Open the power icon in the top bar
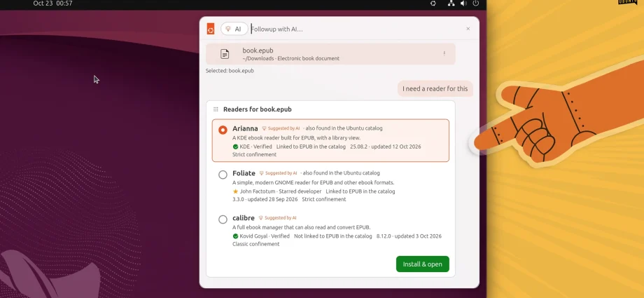The width and height of the screenshot is (644, 298). pos(475,4)
